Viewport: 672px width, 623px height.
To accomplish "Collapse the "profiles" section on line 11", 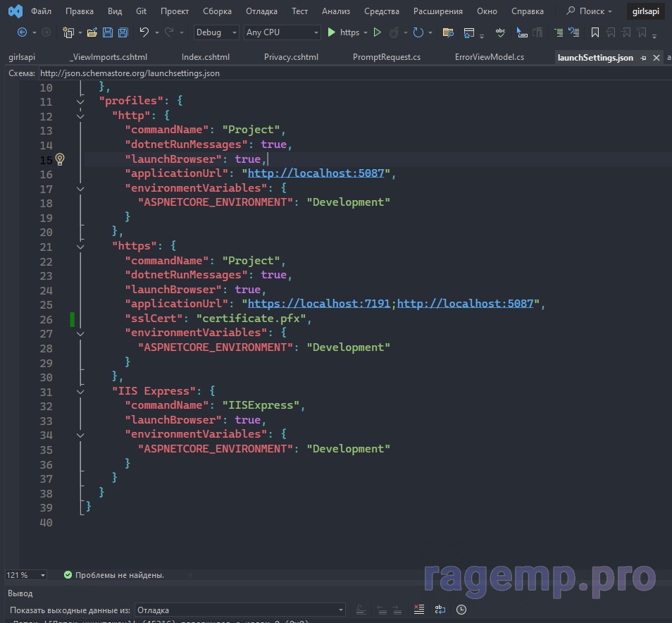I will (x=80, y=101).
